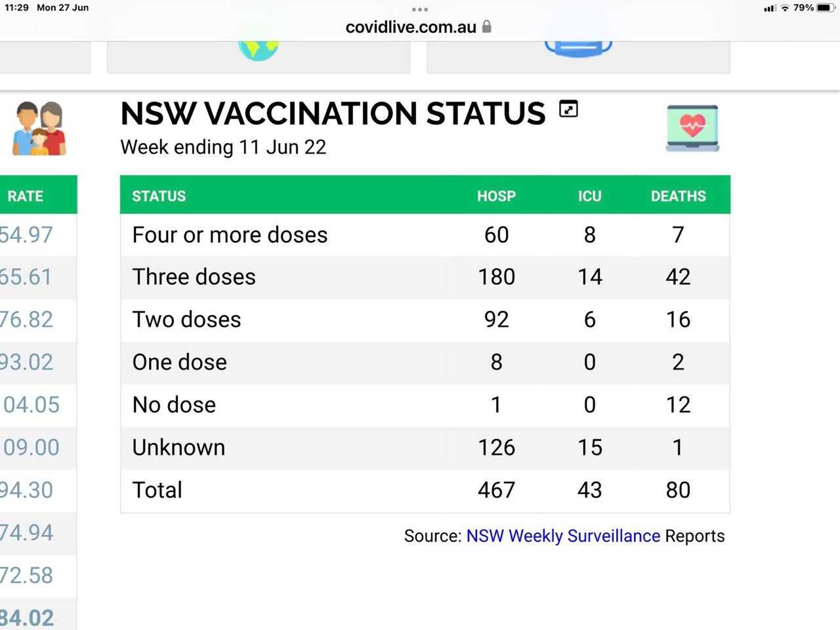Select the STATUS column header
840x630 pixels.
point(159,196)
